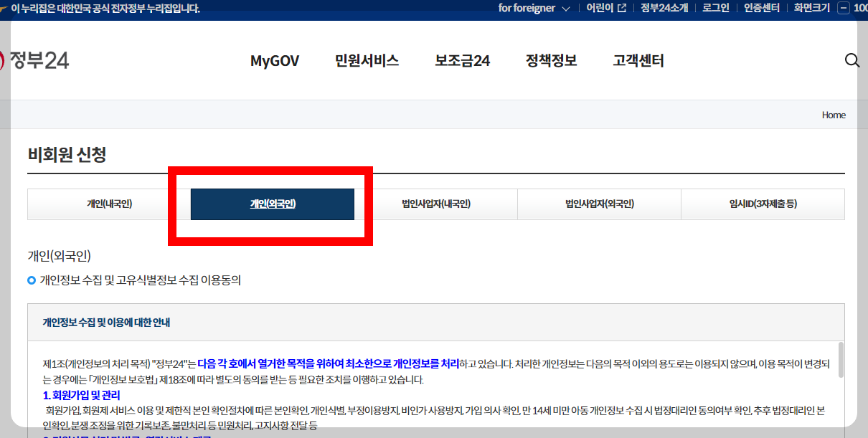This screenshot has width=868, height=438.
Task: Select the 법인사업자(외국인) tab
Action: [x=599, y=204]
